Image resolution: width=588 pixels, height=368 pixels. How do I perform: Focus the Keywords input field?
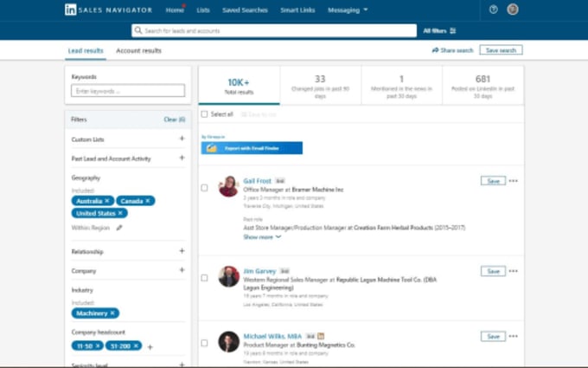(128, 91)
